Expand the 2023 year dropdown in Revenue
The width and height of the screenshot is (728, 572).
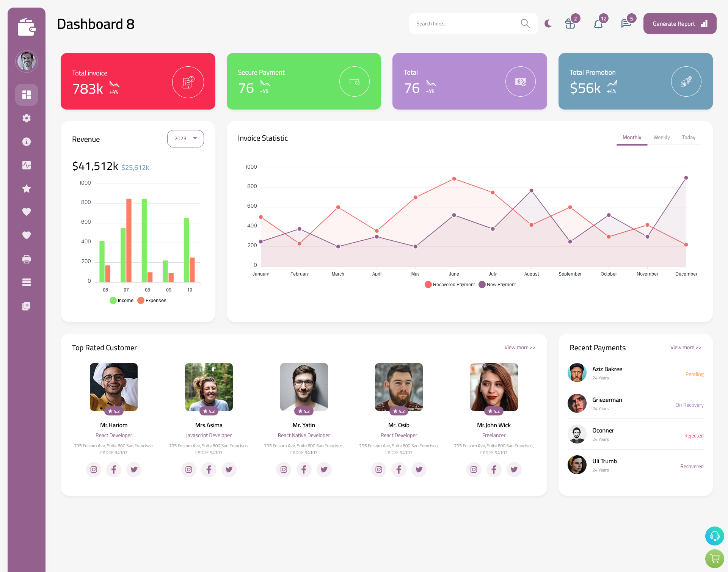[185, 138]
